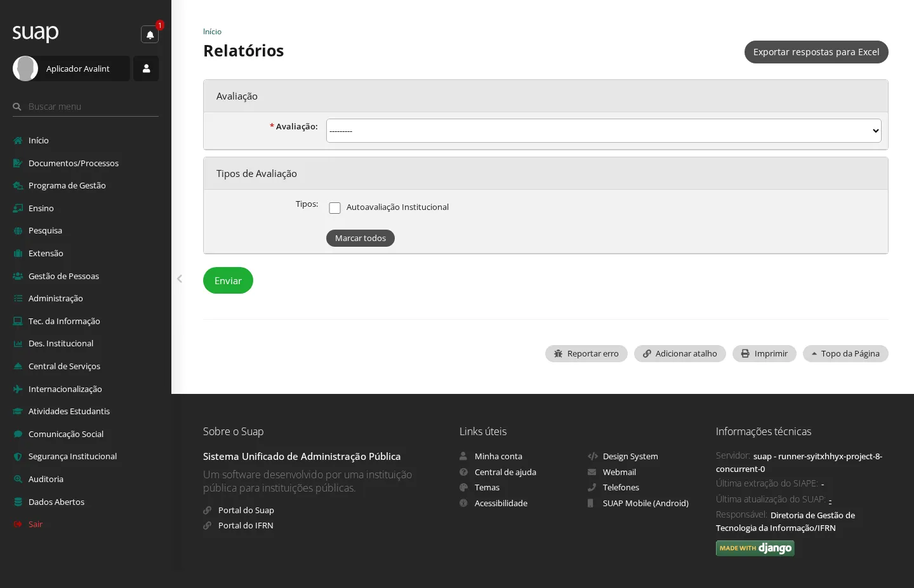Follow the Início breadcrumb link
The image size is (914, 588).
click(212, 32)
